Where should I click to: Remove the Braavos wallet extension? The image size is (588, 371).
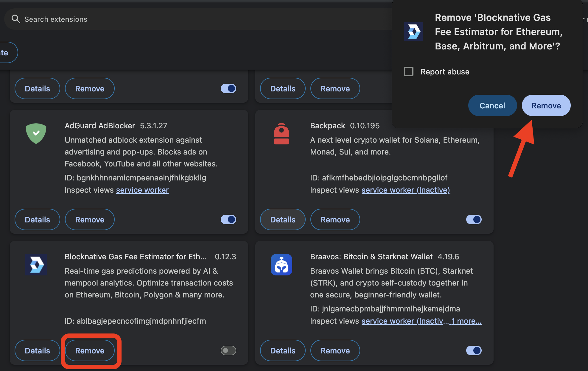click(x=335, y=350)
